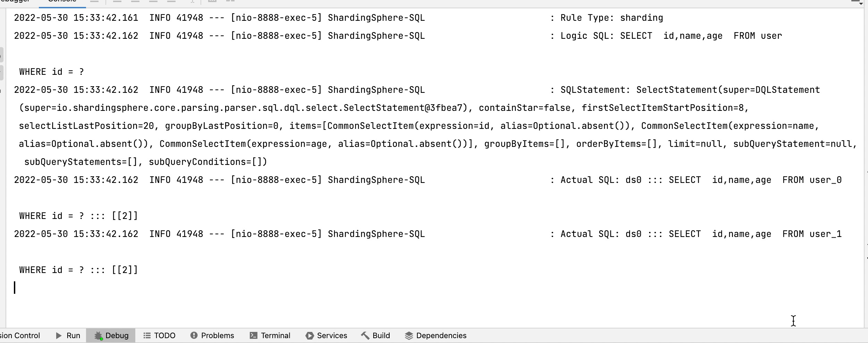Image resolution: width=868 pixels, height=343 pixels.
Task: Click the Actual SQL line ending in user_0
Action: coord(428,180)
